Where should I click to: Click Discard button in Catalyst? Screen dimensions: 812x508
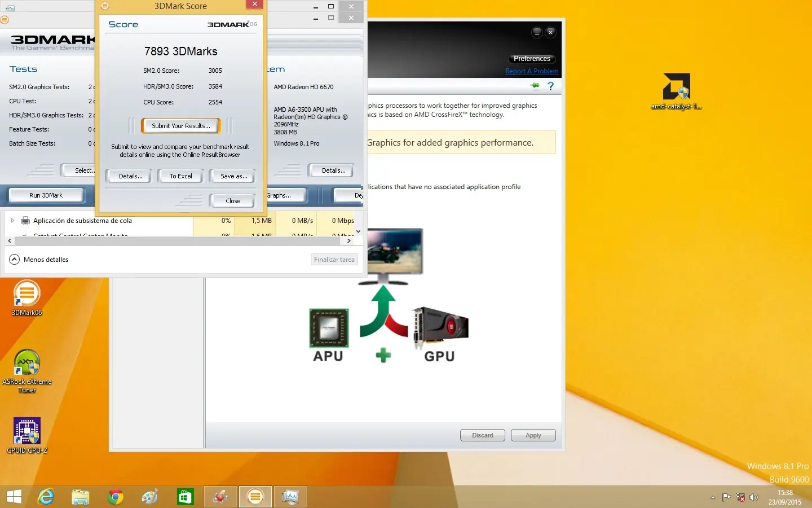click(x=483, y=435)
